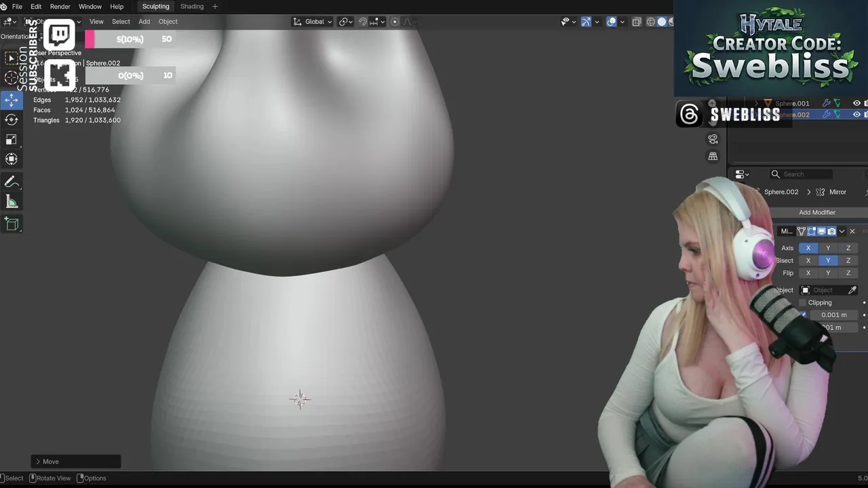Open object visibility eye dropdown
The height and width of the screenshot is (488, 868).
(x=568, y=22)
